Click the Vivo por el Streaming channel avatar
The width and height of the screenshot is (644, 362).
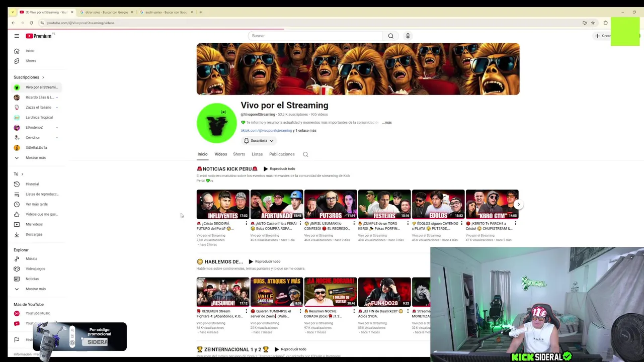[217, 123]
